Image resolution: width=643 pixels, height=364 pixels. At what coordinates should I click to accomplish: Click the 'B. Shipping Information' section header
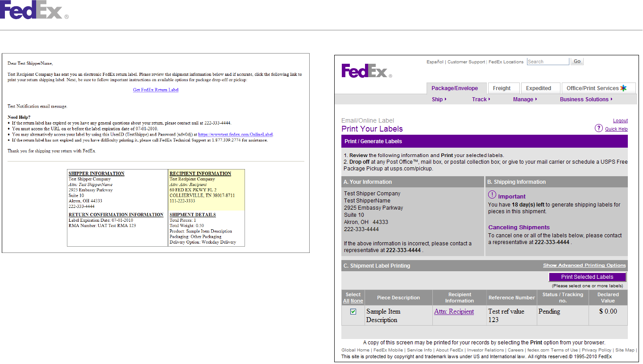[x=556, y=182]
